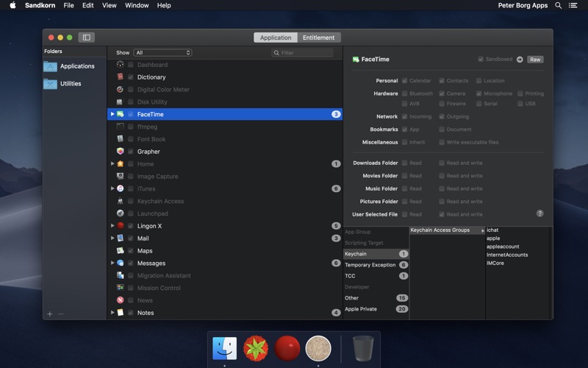Expand the Messages row disclosure triangle
The width and height of the screenshot is (588, 368).
pyautogui.click(x=112, y=263)
